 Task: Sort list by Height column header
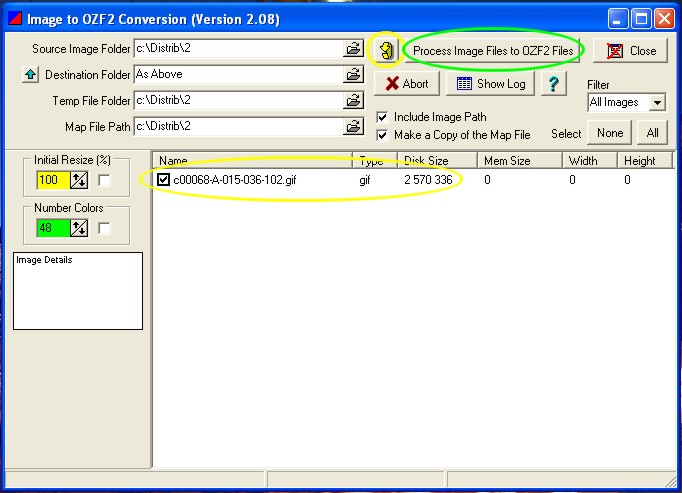pos(645,161)
